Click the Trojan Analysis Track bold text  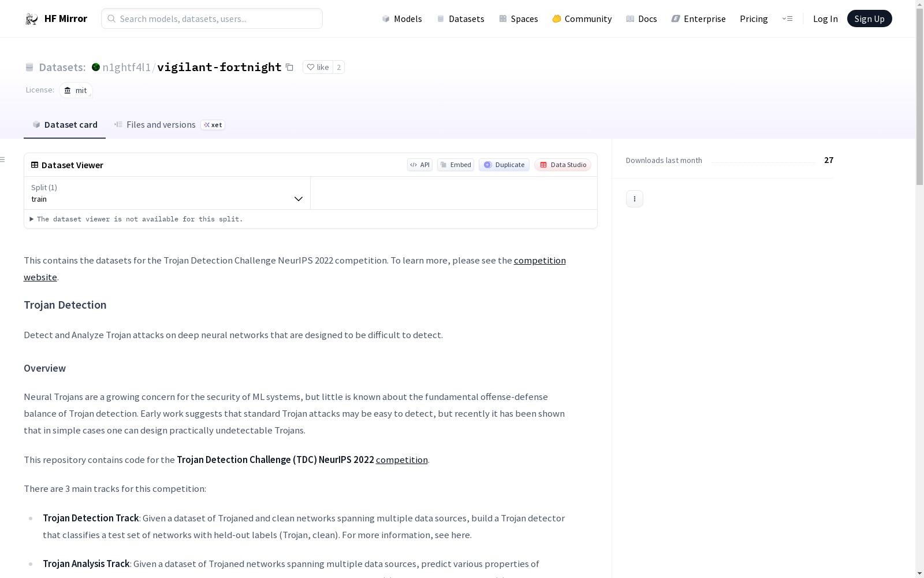[86, 564]
